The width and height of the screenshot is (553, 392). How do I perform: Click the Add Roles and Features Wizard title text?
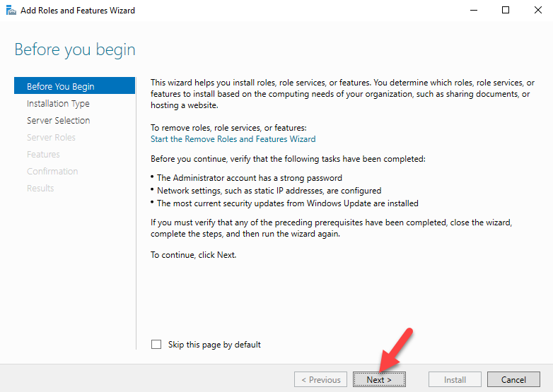78,11
